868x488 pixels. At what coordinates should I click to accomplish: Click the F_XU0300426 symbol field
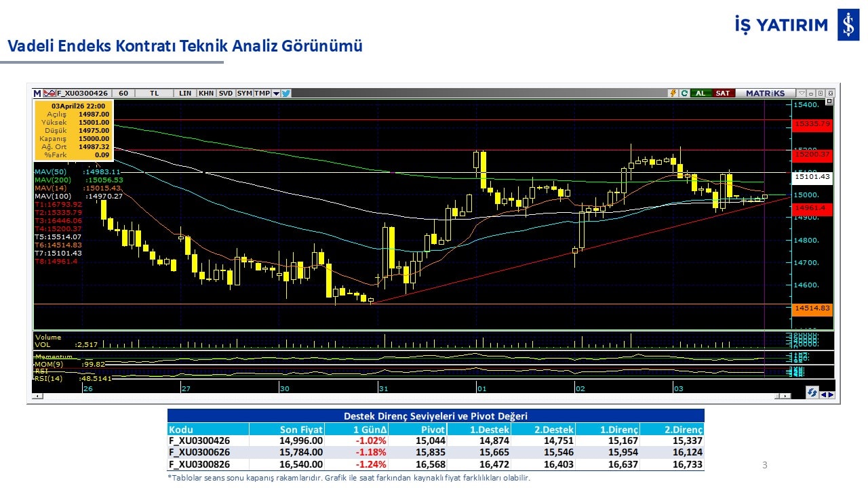point(83,94)
